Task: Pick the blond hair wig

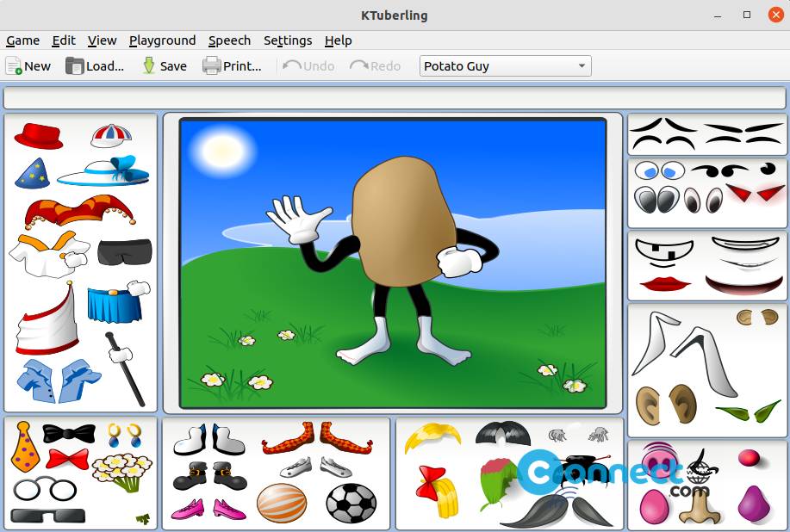Action: (432, 438)
